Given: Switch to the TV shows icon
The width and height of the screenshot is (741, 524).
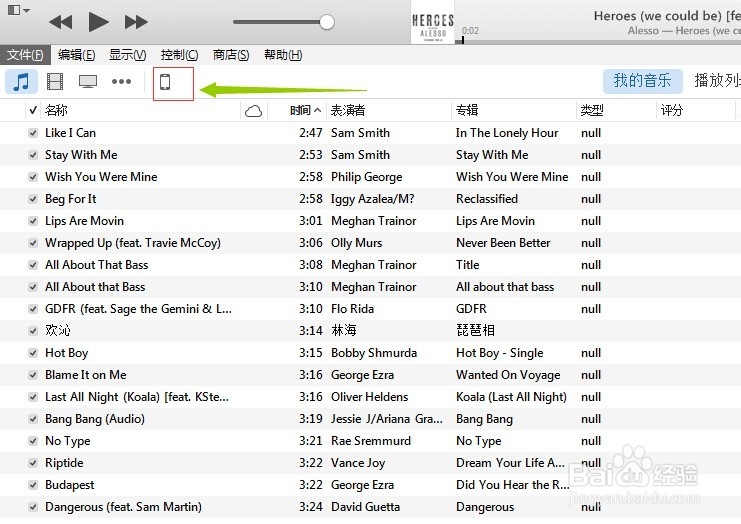Looking at the screenshot, I should pos(88,82).
